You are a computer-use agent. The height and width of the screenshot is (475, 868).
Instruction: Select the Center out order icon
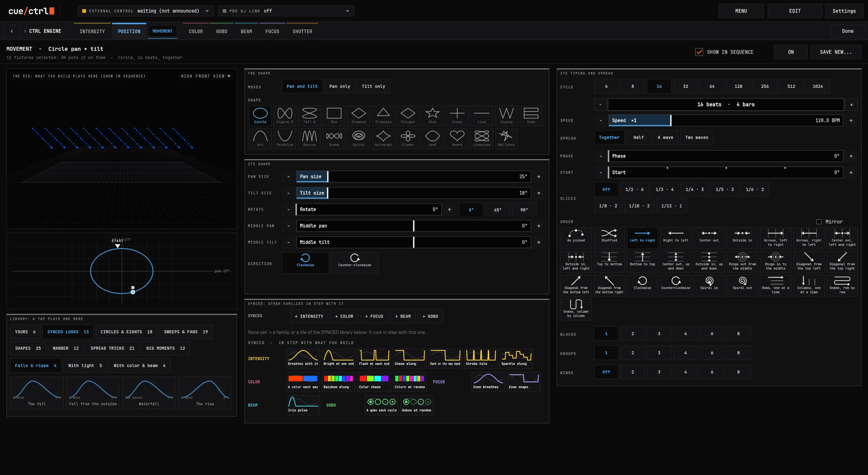(709, 238)
